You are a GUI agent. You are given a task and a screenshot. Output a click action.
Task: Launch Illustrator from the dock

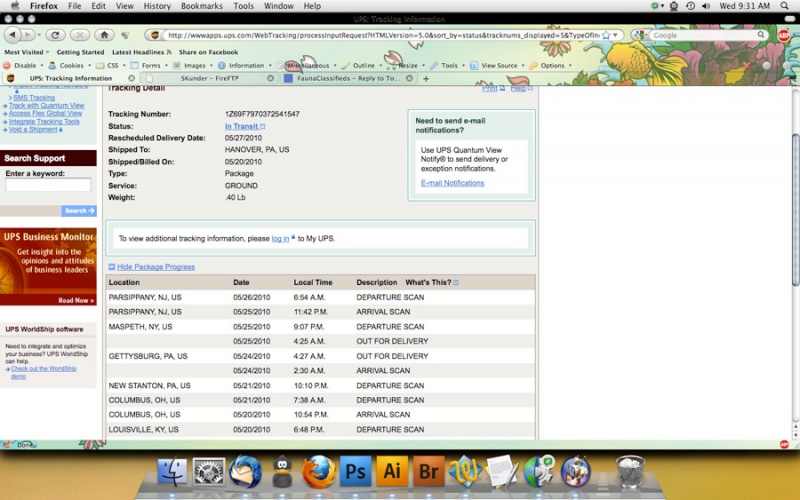392,471
